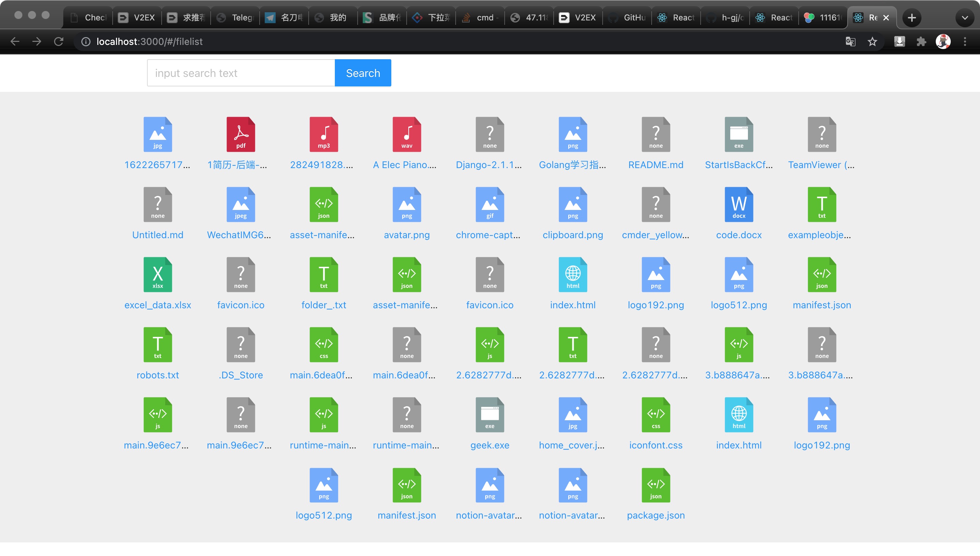
Task: Open the code.docx Word icon
Action: point(739,204)
